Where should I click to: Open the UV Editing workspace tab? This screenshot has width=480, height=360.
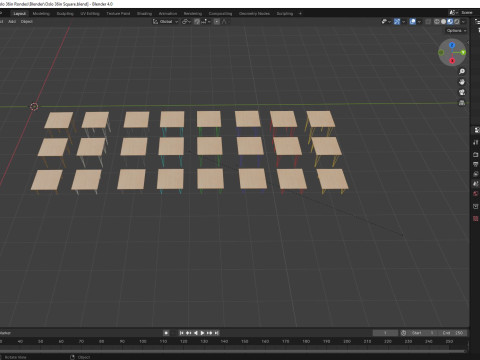click(90, 14)
